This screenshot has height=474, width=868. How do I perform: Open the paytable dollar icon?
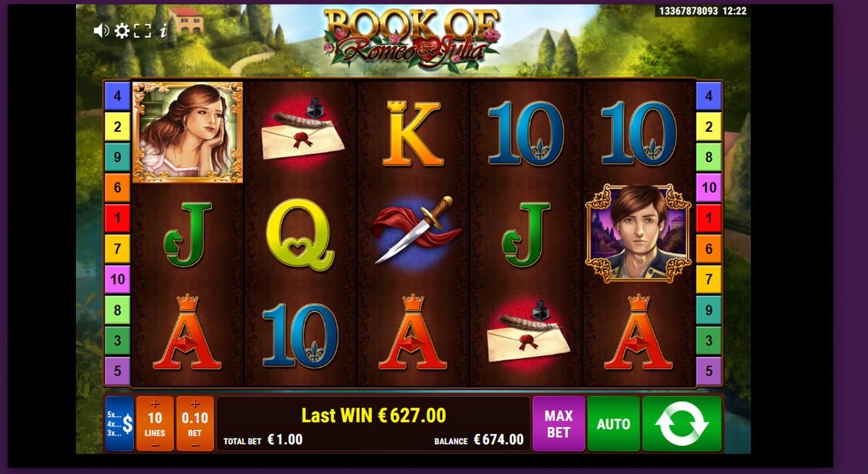point(120,423)
